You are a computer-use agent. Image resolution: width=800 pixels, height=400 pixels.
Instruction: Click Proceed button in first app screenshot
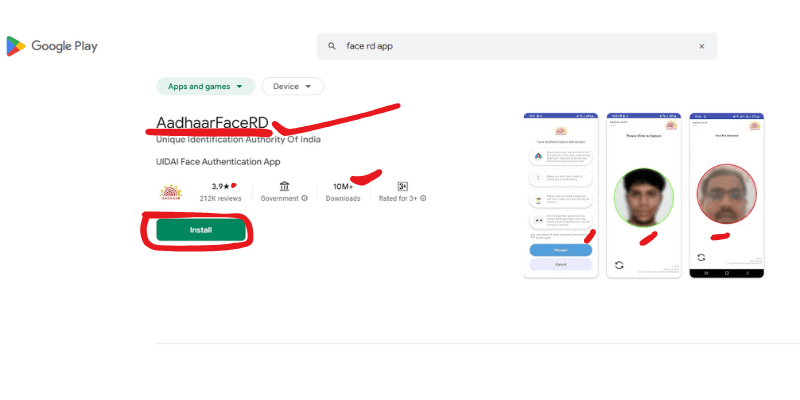tap(561, 250)
